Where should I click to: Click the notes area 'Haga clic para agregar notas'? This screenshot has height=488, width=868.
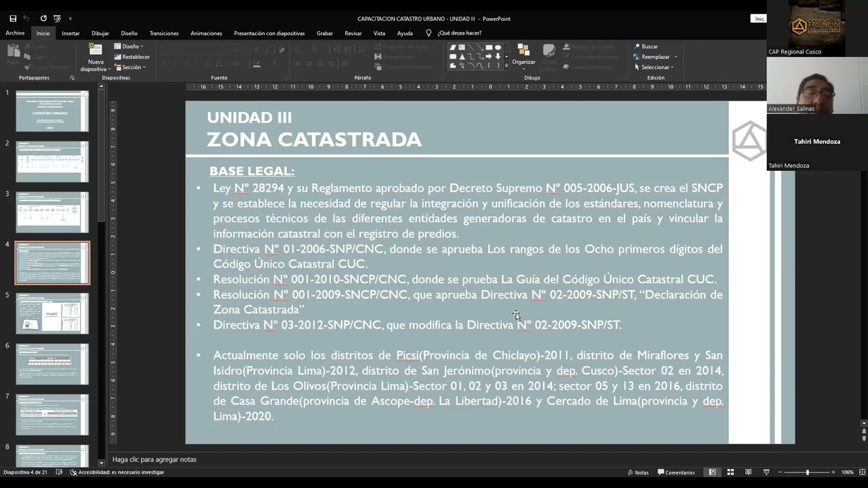[x=154, y=460]
